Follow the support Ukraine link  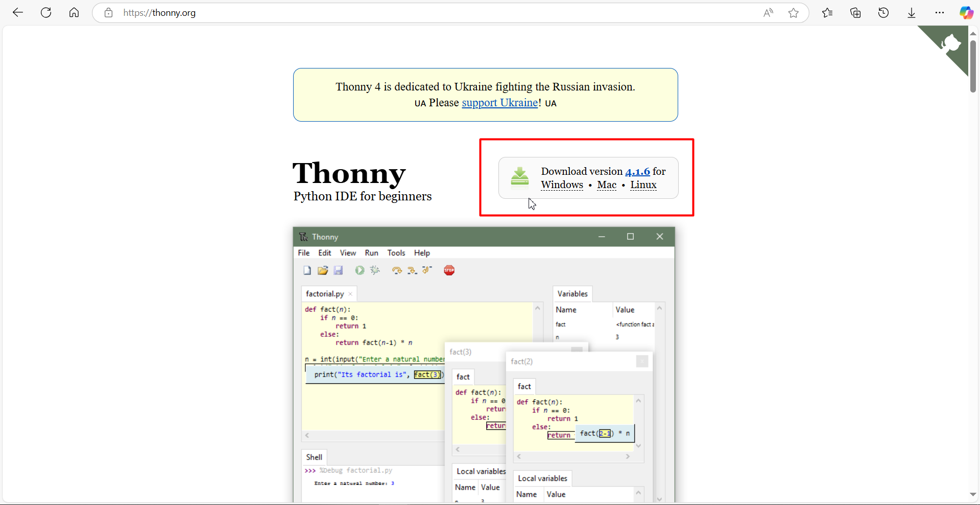499,103
